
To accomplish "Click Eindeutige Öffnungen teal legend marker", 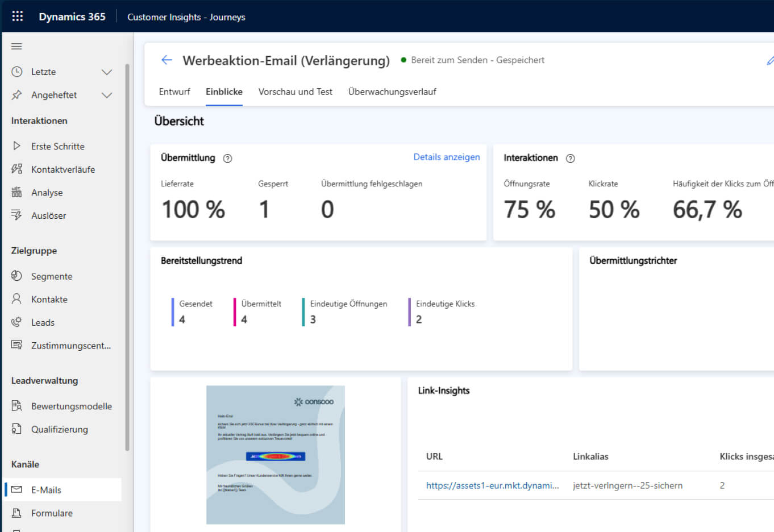I will 303,312.
